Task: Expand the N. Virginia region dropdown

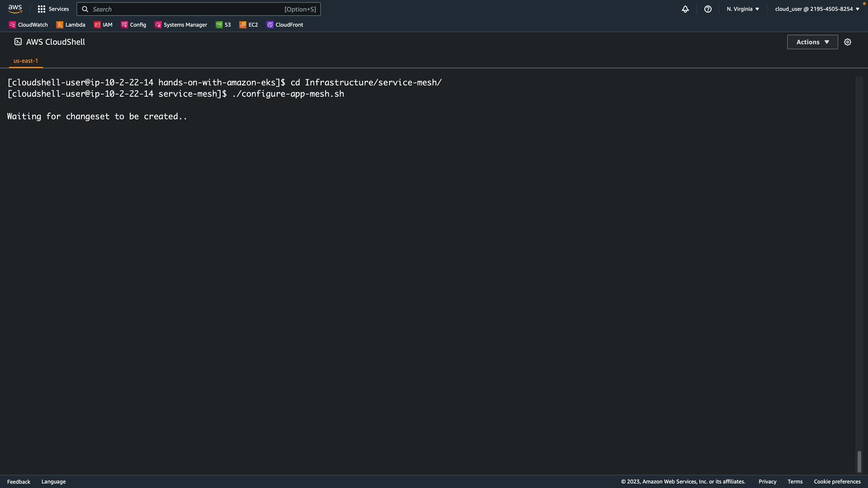Action: pos(743,9)
